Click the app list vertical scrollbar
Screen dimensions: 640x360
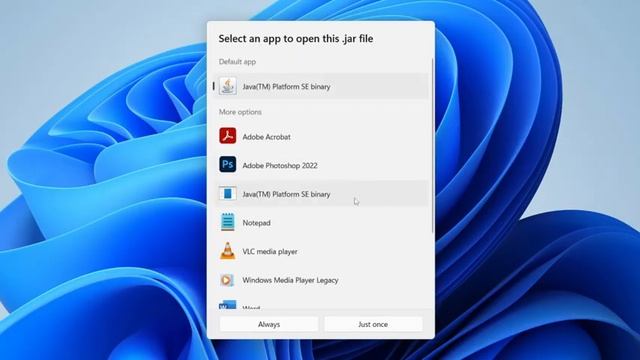[432, 146]
